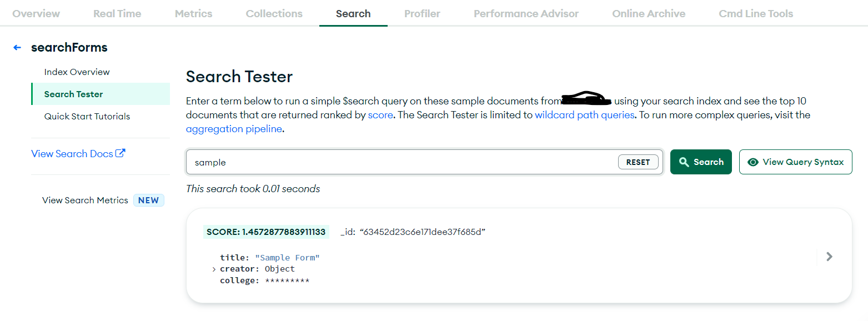Open Index Overview in the sidebar
This screenshot has height=321, width=868.
point(77,72)
